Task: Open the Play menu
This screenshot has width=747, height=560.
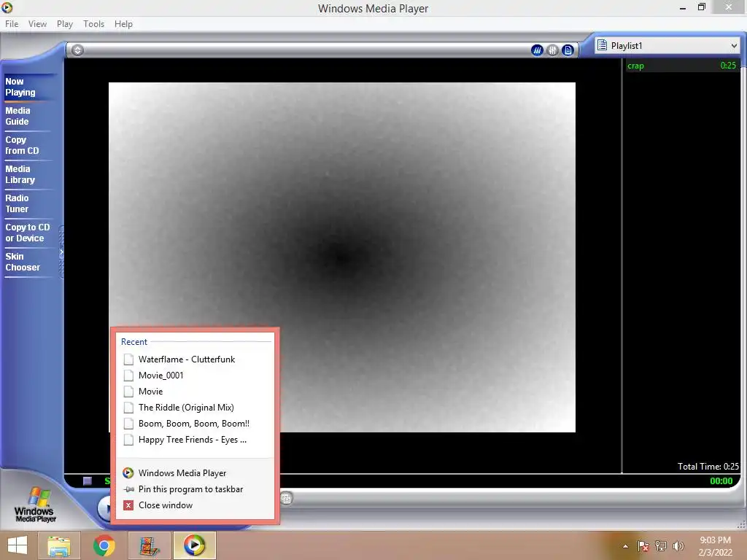Action: point(65,24)
